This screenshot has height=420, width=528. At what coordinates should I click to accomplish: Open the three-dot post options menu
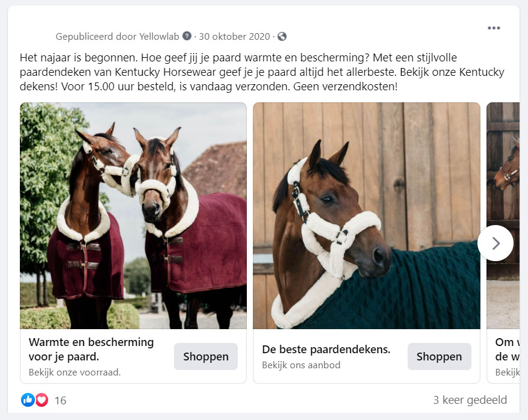pyautogui.click(x=494, y=28)
